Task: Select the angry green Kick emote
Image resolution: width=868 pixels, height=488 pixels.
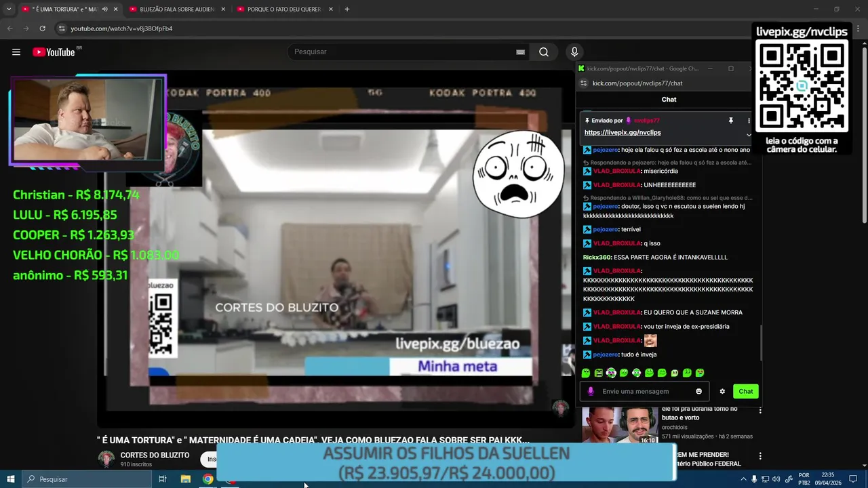Action: point(599,373)
